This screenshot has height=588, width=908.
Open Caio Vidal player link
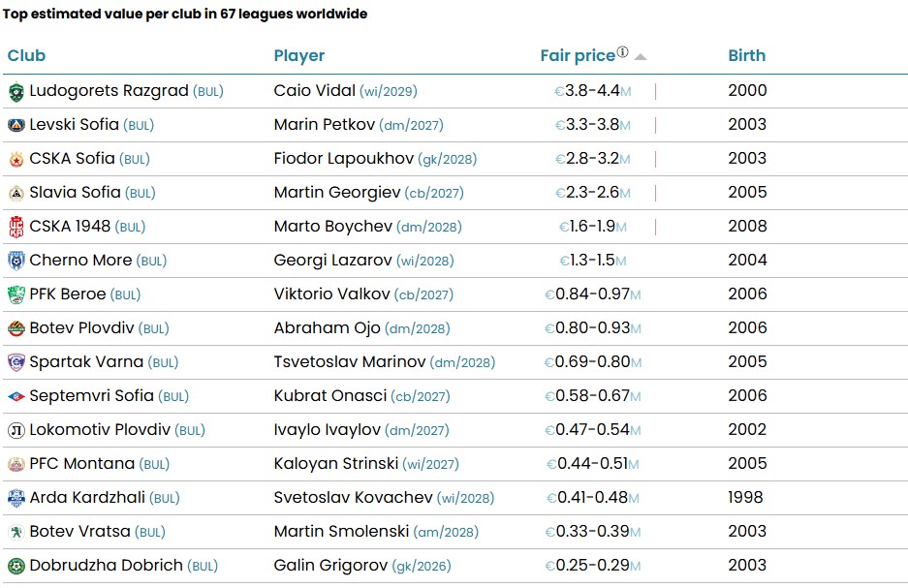click(315, 91)
